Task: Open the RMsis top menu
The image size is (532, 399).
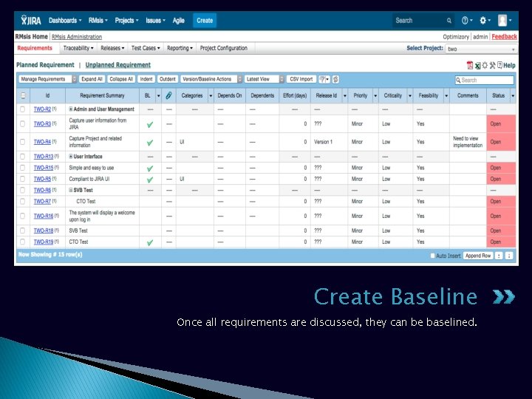Action: 98,21
